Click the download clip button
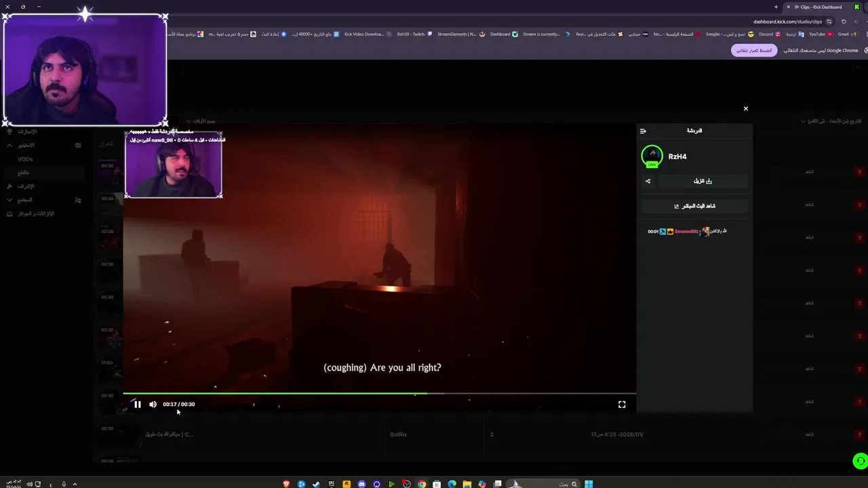 coord(703,182)
